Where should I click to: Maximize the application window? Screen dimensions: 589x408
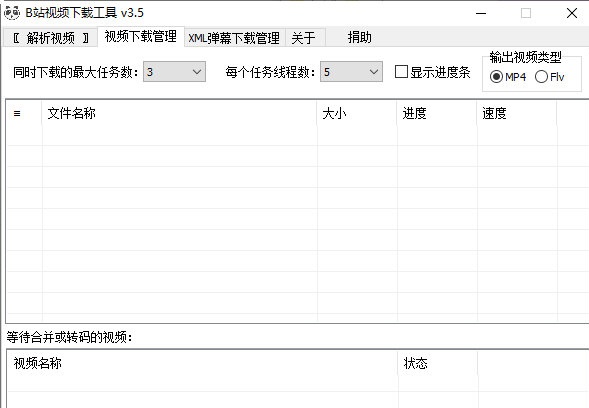526,13
